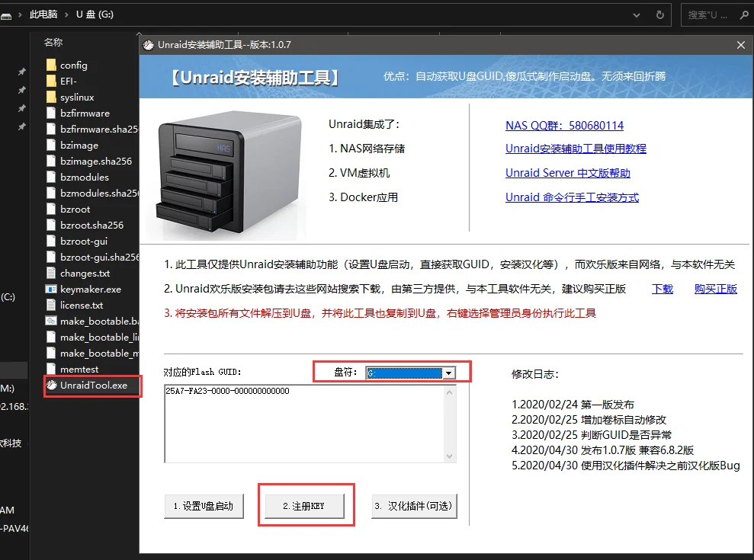
Task: Click the U 盘 (G:) breadcrumb
Action: tap(95, 14)
